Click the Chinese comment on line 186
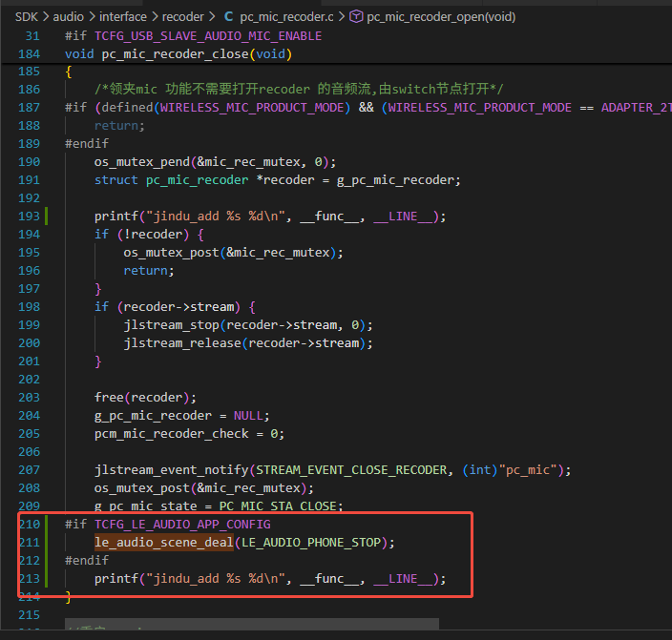672x640 pixels. 299,89
